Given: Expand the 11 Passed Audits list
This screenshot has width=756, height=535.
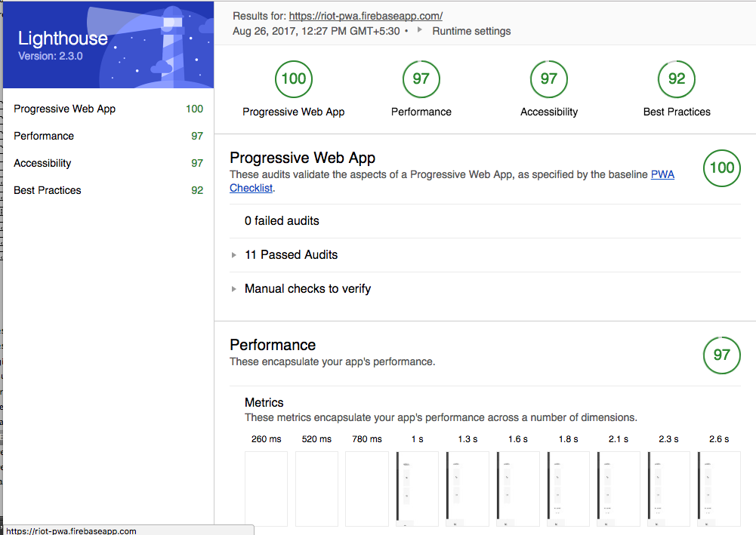Looking at the screenshot, I should (x=291, y=255).
